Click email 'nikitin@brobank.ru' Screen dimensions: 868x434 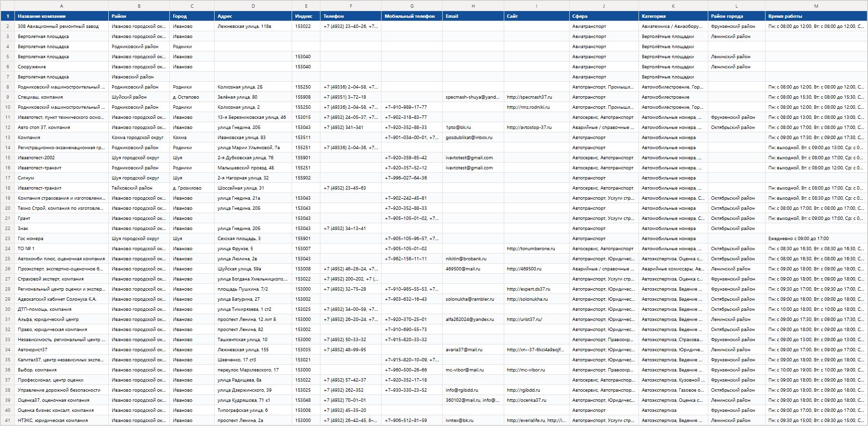pos(473,259)
